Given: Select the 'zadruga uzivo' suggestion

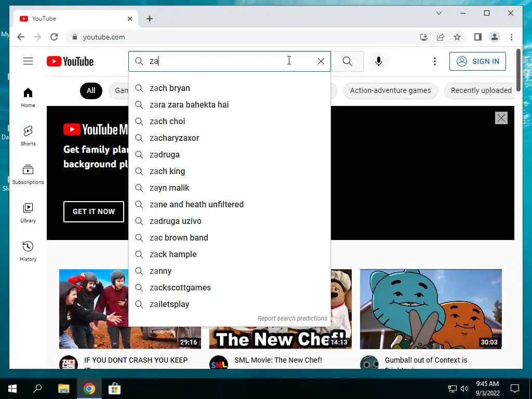Looking at the screenshot, I should [230, 221].
